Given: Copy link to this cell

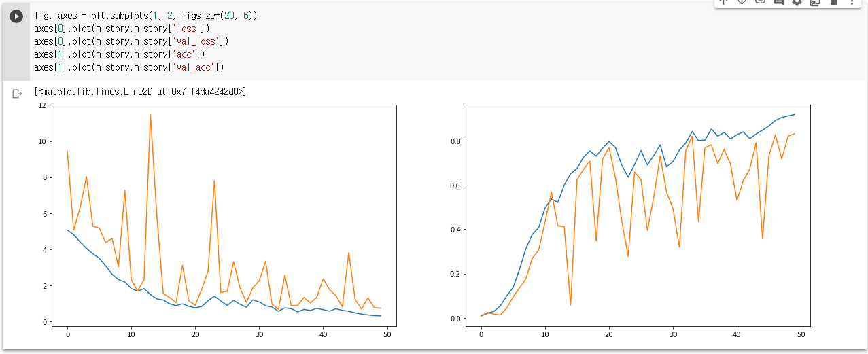Looking at the screenshot, I should pos(761,2).
